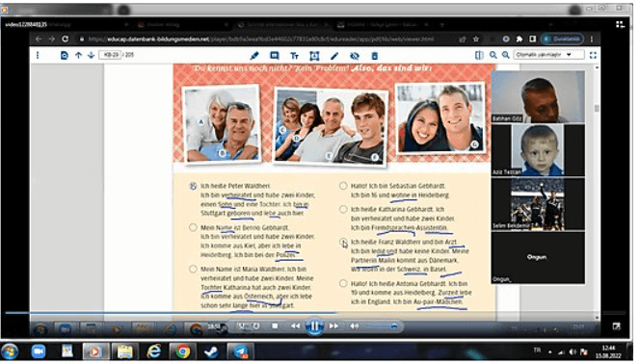Select the area selection frame tool
Viewport: 640px width, 364px height.
pyautogui.click(x=314, y=56)
